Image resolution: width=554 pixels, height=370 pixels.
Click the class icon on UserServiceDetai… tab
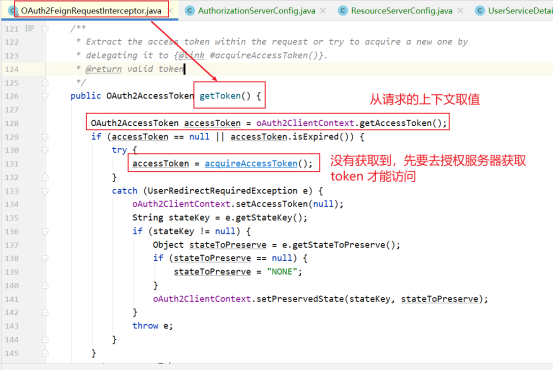pos(480,11)
